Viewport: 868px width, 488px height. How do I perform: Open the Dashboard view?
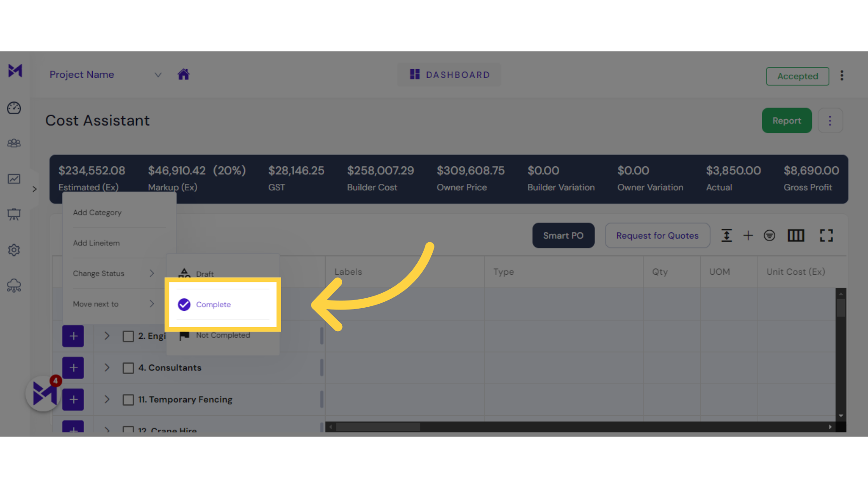coord(449,75)
